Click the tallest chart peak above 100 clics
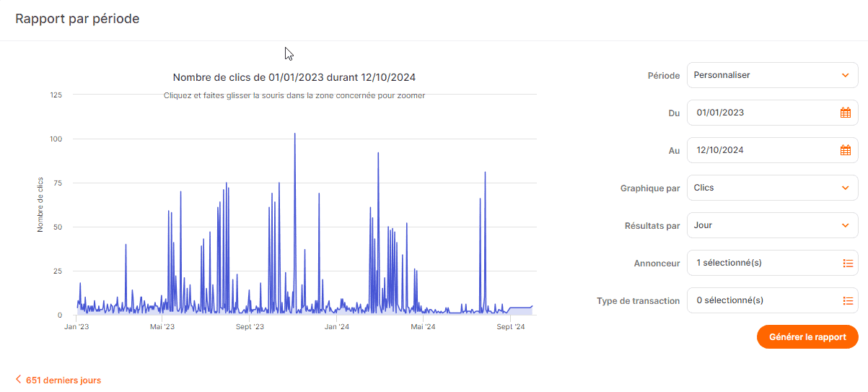The height and width of the screenshot is (392, 868). 294,135
